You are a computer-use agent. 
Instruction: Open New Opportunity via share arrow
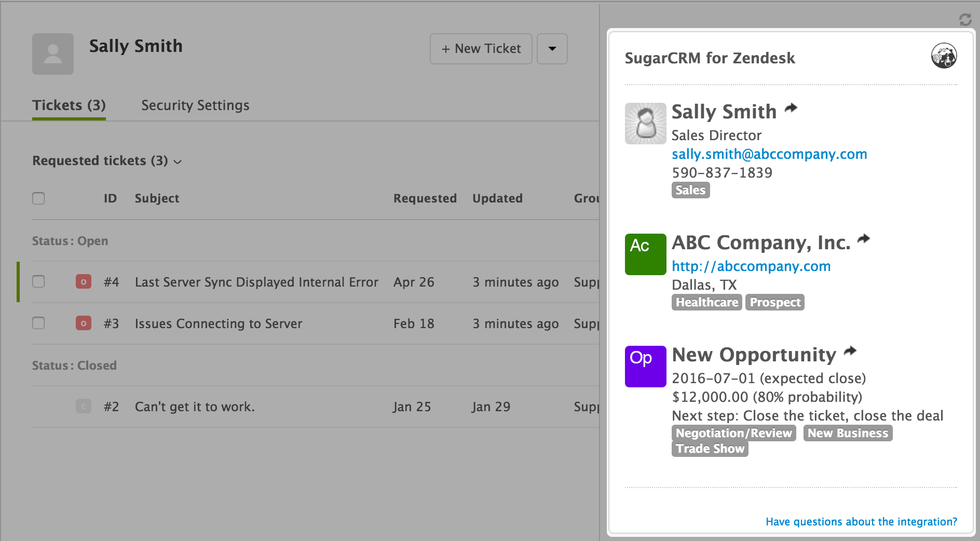click(x=850, y=351)
